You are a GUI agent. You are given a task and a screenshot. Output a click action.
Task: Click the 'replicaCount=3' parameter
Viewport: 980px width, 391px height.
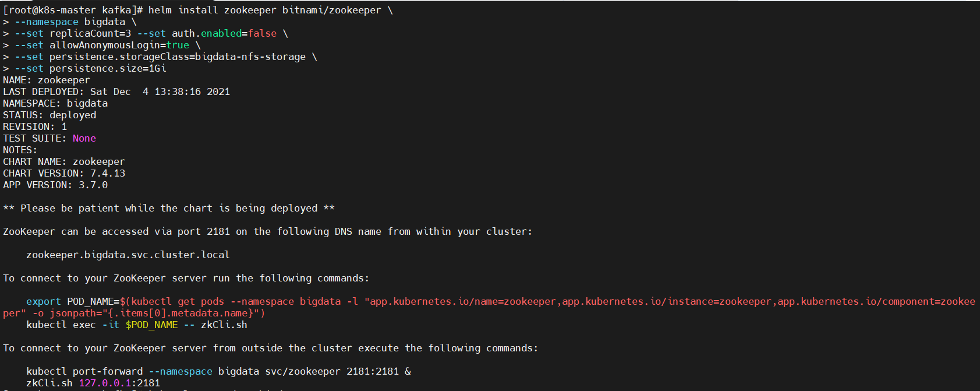[x=90, y=33]
